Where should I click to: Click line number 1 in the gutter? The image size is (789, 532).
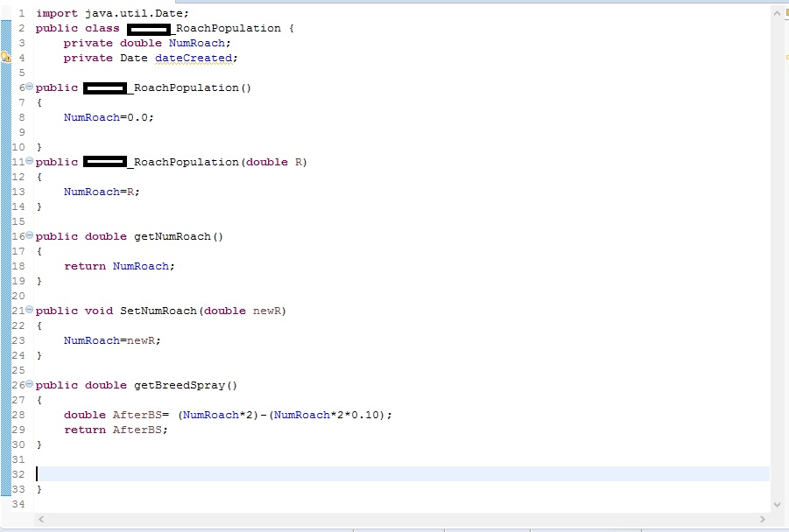click(22, 14)
